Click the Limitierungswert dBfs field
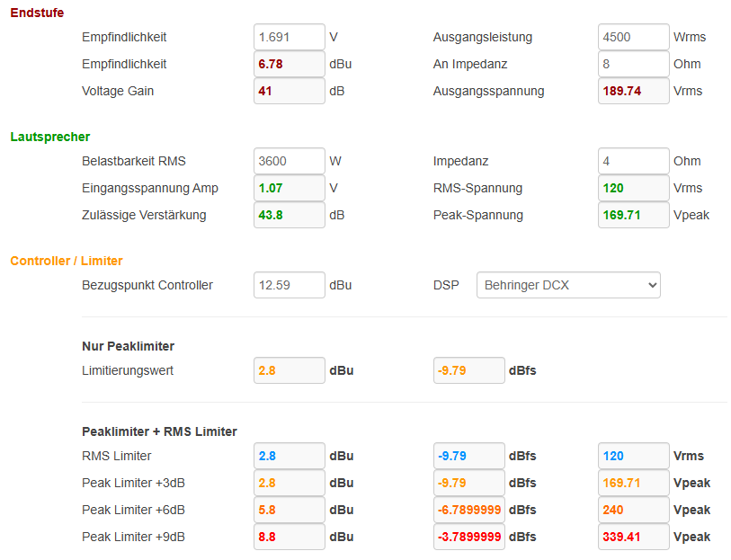 point(468,370)
